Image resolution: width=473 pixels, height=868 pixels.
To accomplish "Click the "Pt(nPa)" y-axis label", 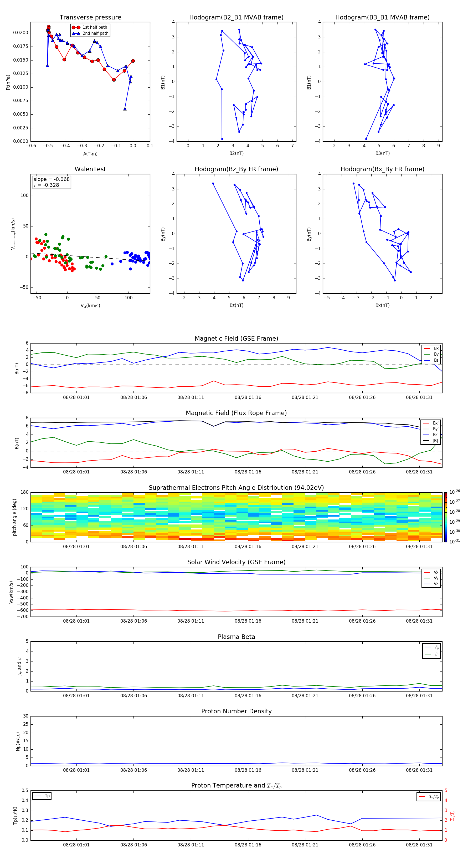I will 8,82.
